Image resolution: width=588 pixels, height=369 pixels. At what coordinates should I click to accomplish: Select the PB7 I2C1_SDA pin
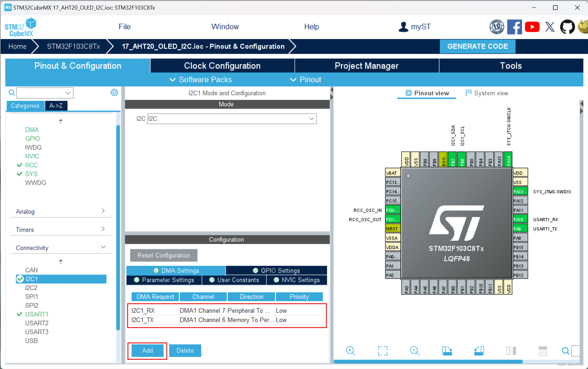coord(452,160)
